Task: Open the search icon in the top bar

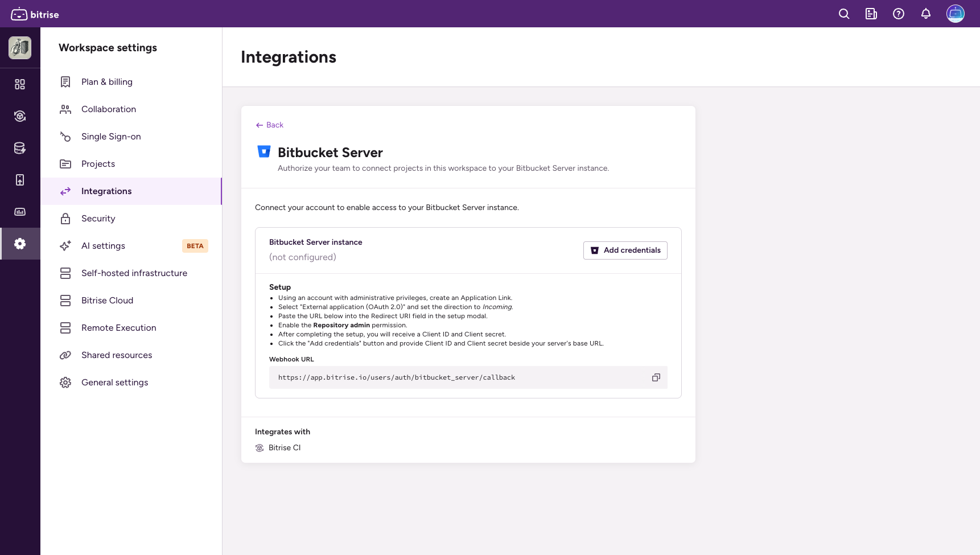Action: click(844, 14)
